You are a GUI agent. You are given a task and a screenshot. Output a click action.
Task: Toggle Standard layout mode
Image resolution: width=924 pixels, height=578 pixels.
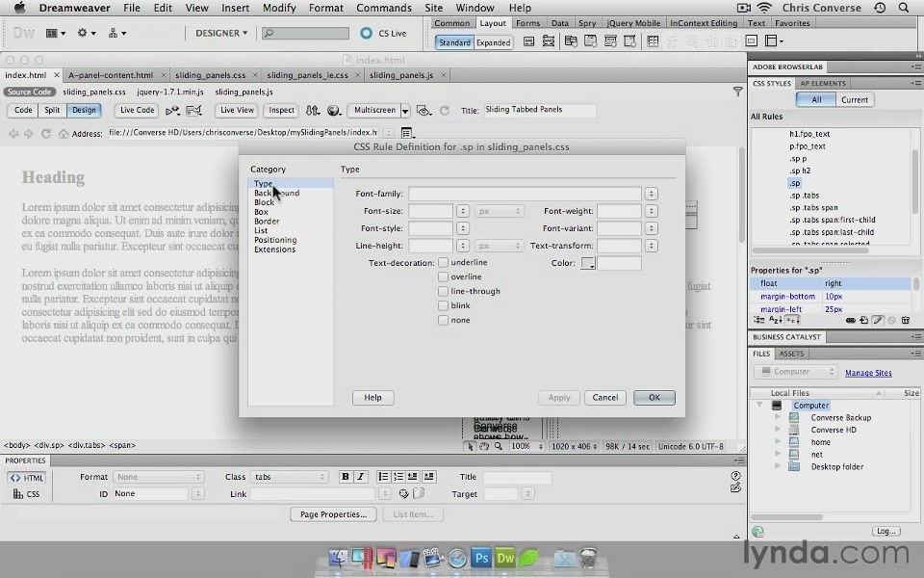pyautogui.click(x=454, y=42)
